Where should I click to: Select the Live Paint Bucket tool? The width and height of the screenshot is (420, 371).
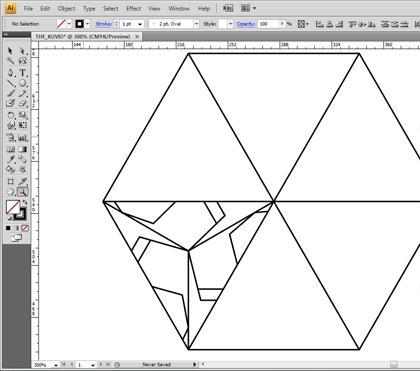10,169
